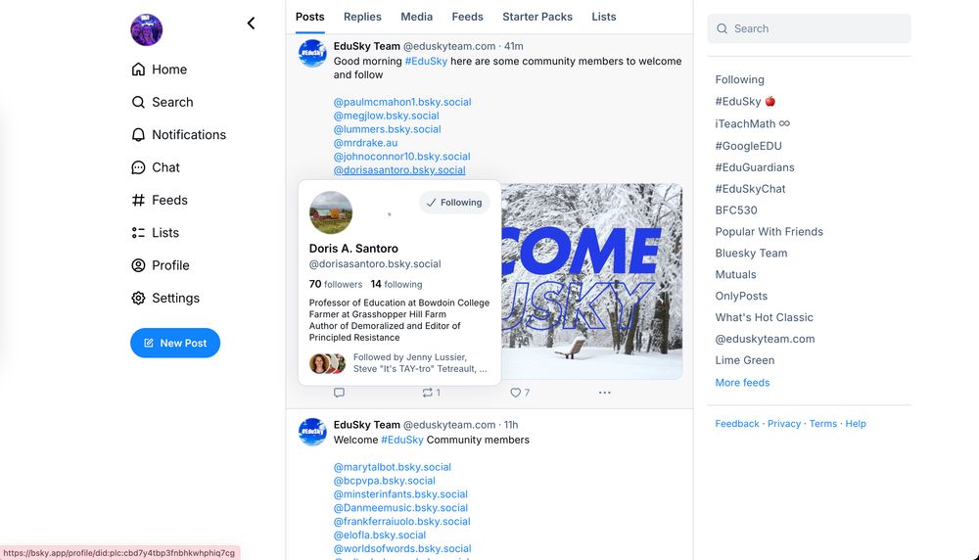
Task: Like the post with 7 likes
Action: (520, 393)
